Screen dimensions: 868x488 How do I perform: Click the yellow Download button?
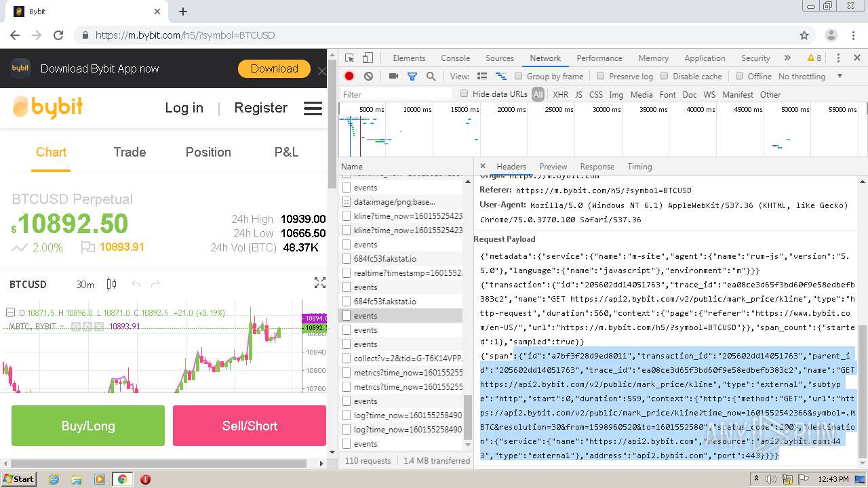tap(275, 69)
